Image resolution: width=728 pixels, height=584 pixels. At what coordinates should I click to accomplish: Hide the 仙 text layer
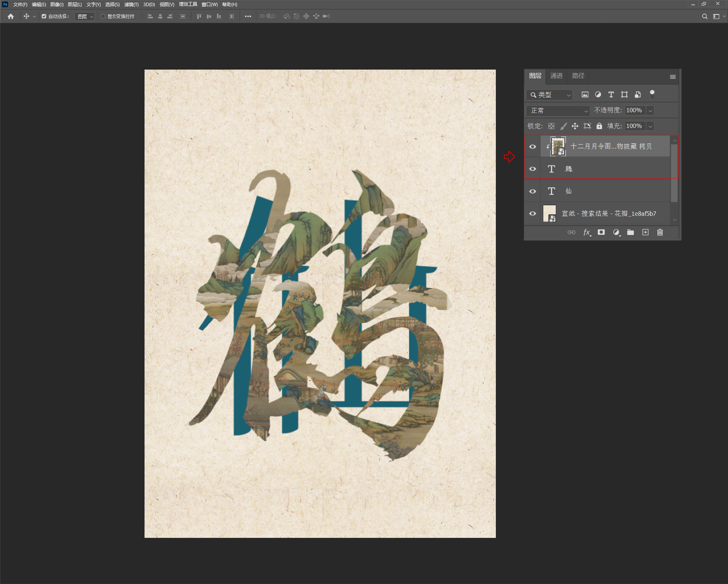533,191
